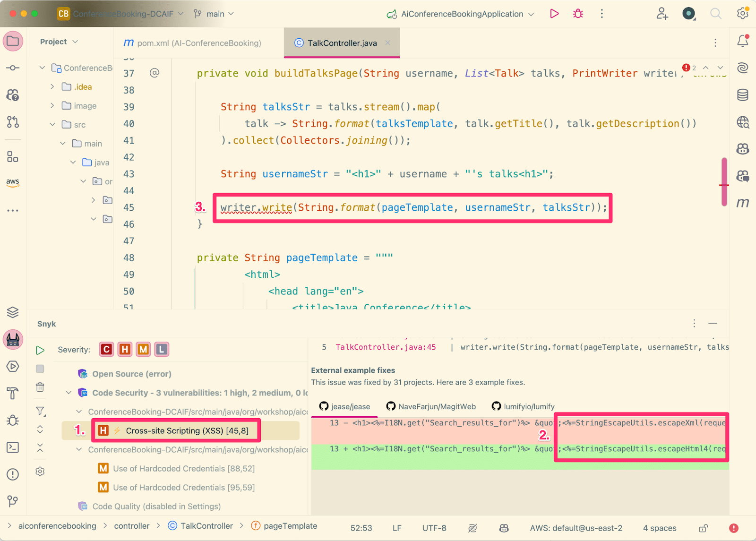Open Search Everywhere magnifier icon

pyautogui.click(x=716, y=14)
